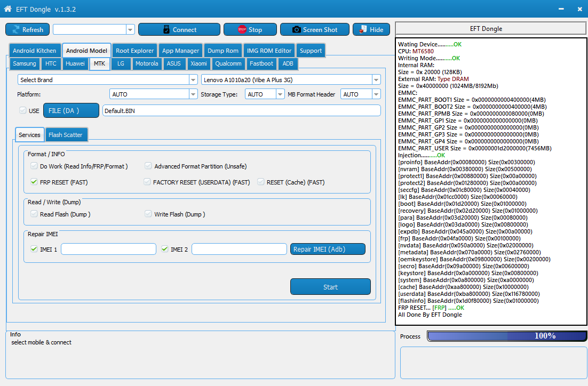
Task: Click the camera icon on Screen Shot
Action: click(296, 30)
